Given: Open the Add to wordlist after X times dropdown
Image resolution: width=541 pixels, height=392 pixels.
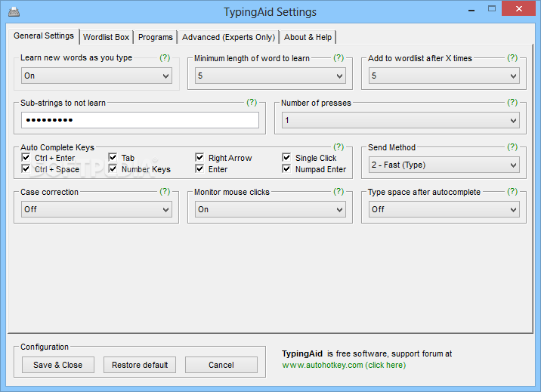Looking at the screenshot, I should (x=444, y=76).
